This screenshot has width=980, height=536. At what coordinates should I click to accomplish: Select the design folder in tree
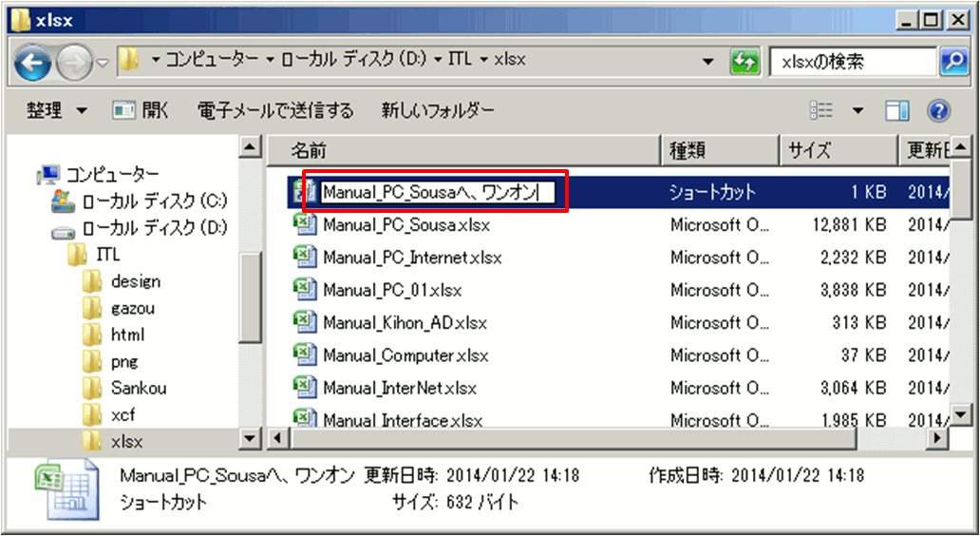click(x=135, y=281)
